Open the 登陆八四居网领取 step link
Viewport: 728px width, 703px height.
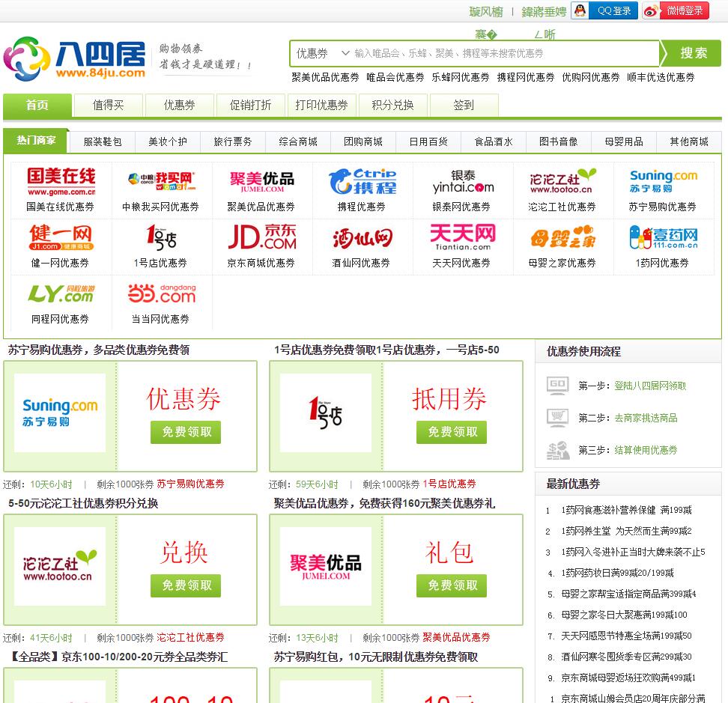(650, 386)
